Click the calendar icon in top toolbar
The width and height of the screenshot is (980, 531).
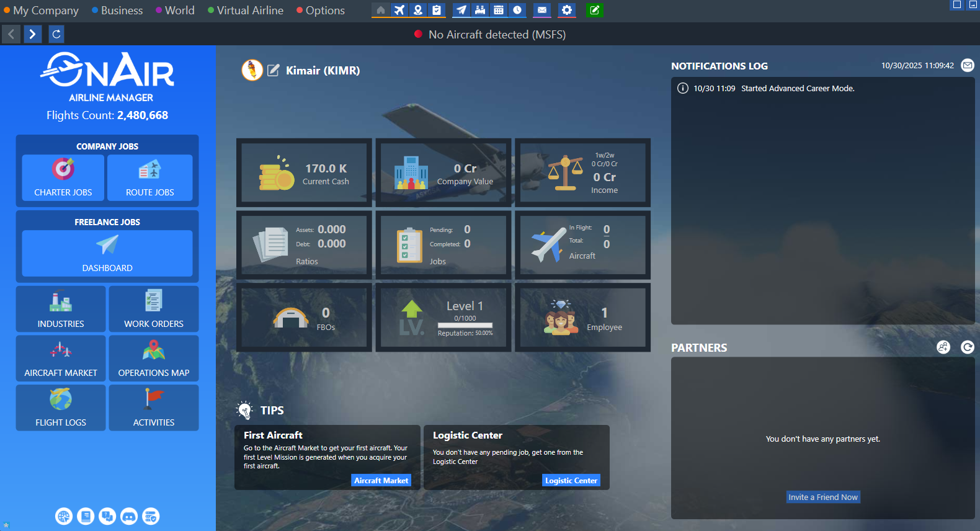[x=499, y=10]
